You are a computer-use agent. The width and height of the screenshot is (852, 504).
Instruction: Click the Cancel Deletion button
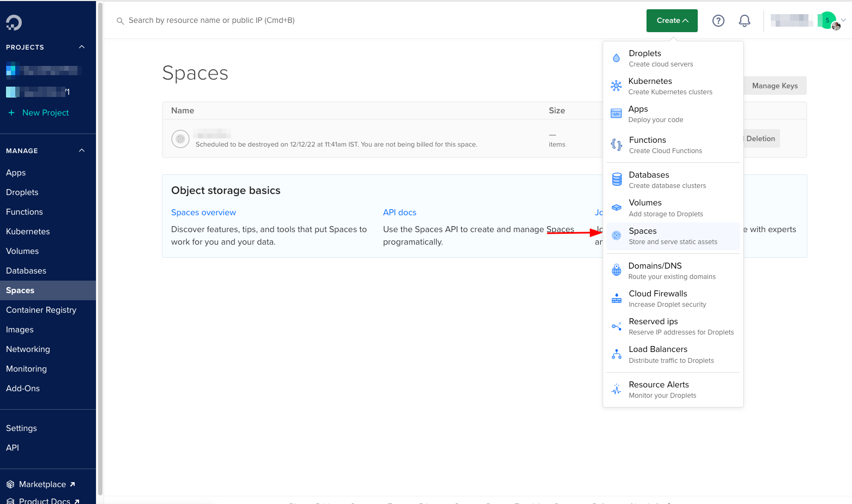pyautogui.click(x=761, y=138)
